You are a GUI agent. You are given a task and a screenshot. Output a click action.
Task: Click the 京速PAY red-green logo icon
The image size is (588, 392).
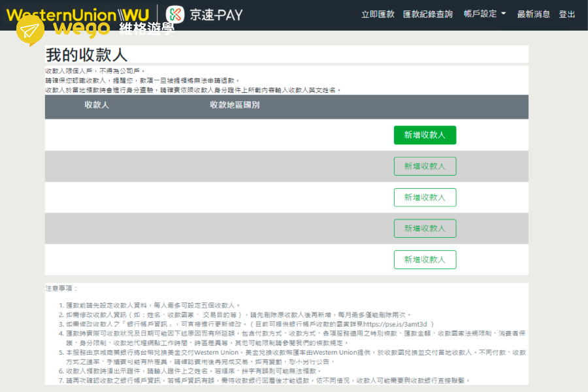tap(175, 14)
